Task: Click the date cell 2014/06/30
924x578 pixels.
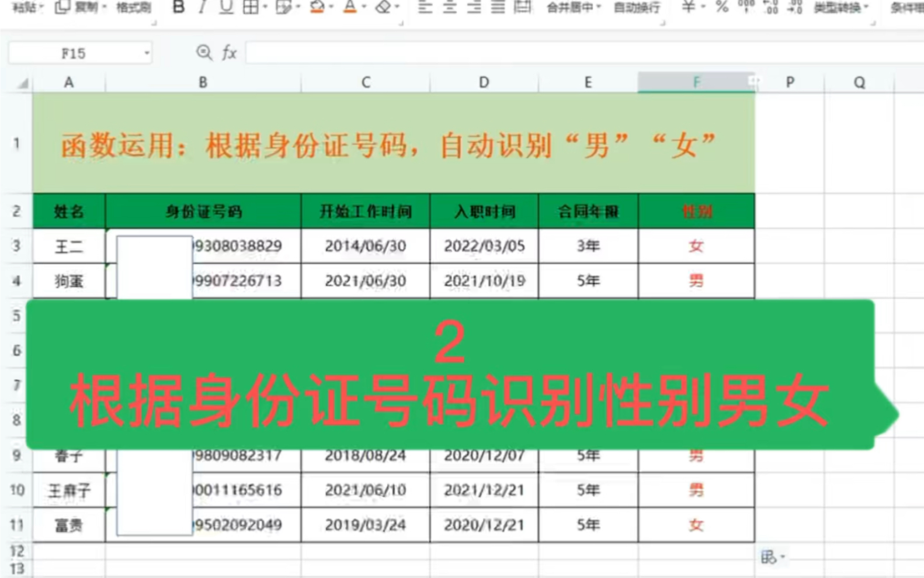Action: pos(366,246)
